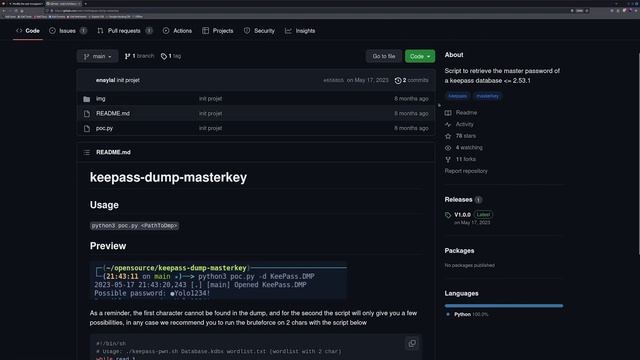
Task: Open the V1.0.0 release
Action: (x=462, y=215)
